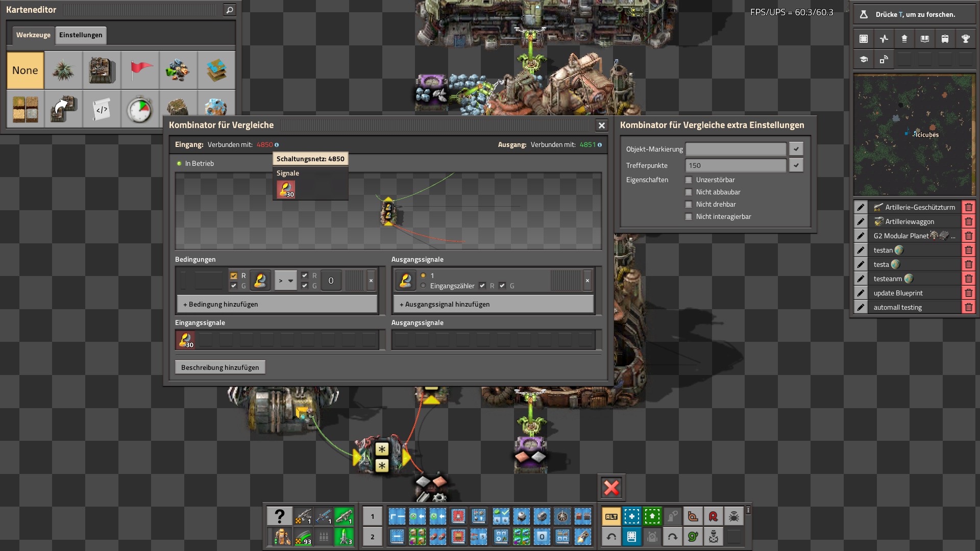Delete the Artillerie-Geschützturm entry

pos(968,207)
